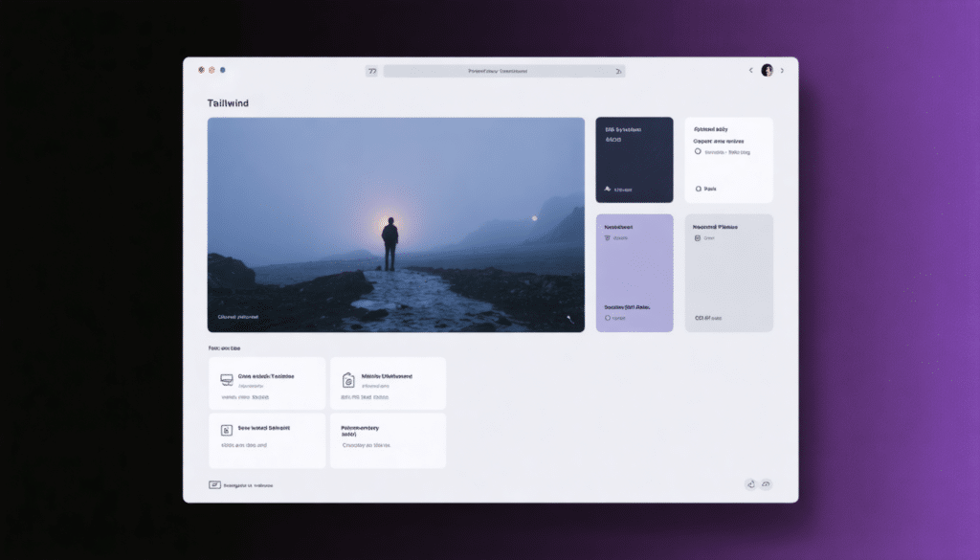Click the small icon under the gray card title
The image size is (980, 560).
698,238
